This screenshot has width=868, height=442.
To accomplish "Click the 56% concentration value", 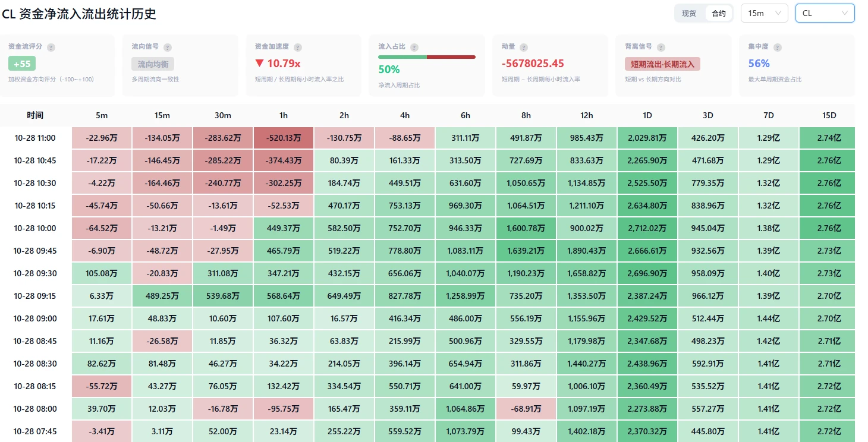I will click(759, 64).
